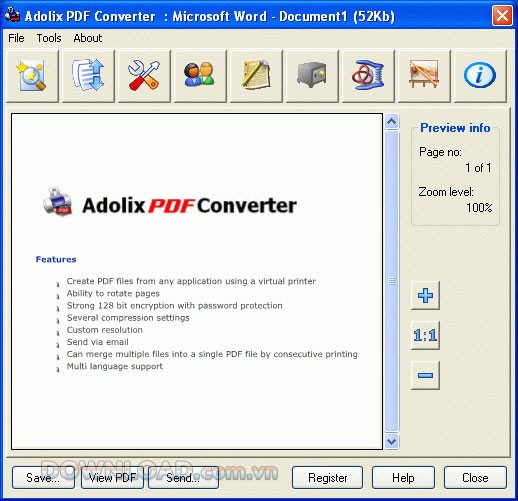Image resolution: width=518 pixels, height=501 pixels.
Task: Click the Adolix PDF Converter logo in preview
Action: click(170, 203)
